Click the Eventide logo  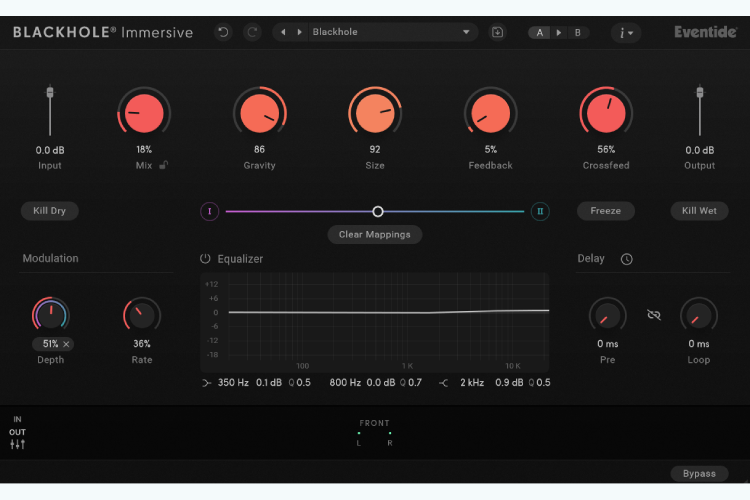(706, 32)
